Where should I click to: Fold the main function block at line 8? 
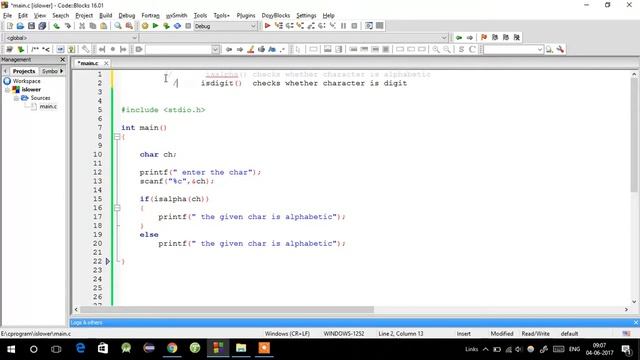point(117,137)
